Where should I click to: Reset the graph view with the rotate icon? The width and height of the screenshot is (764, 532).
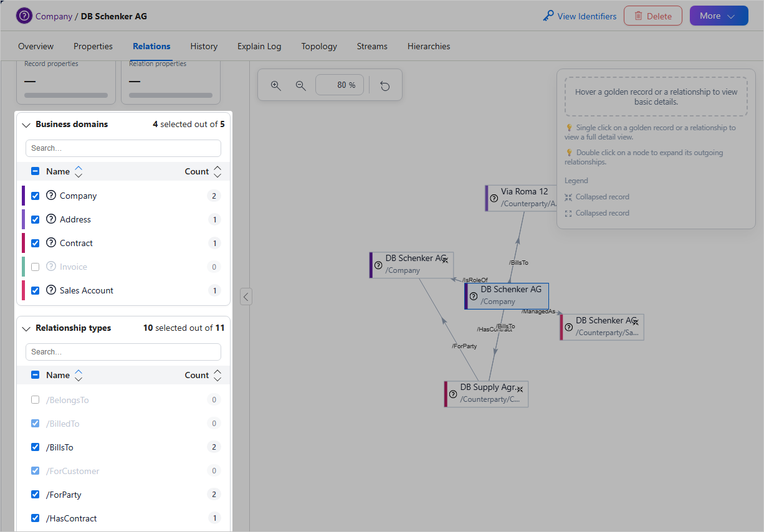coord(385,85)
